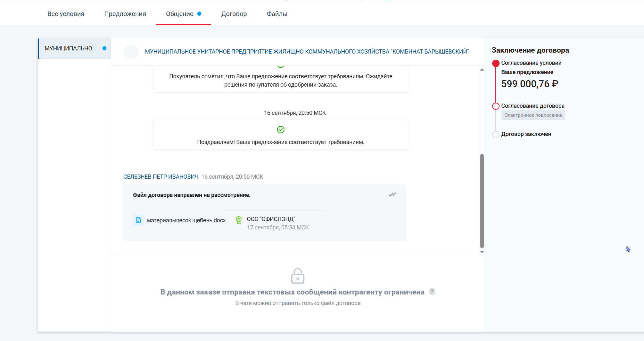Click the blue unread dot on Общение tab
The image size is (644, 341).
[199, 13]
